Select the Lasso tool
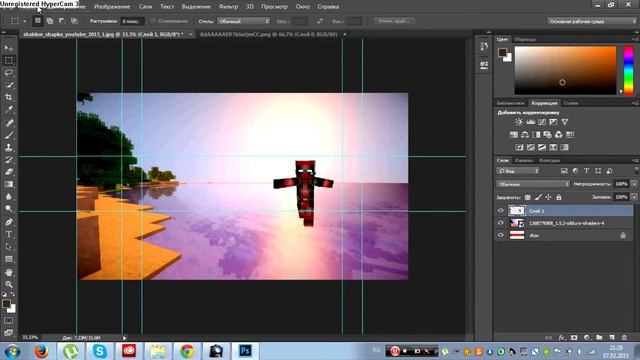Screen dimensions: 640x360 pyautogui.click(x=9, y=73)
